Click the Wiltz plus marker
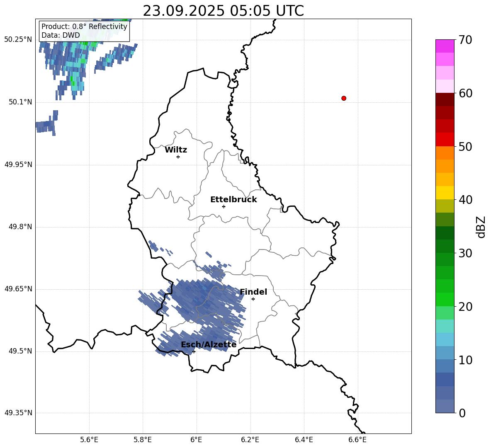 point(178,157)
